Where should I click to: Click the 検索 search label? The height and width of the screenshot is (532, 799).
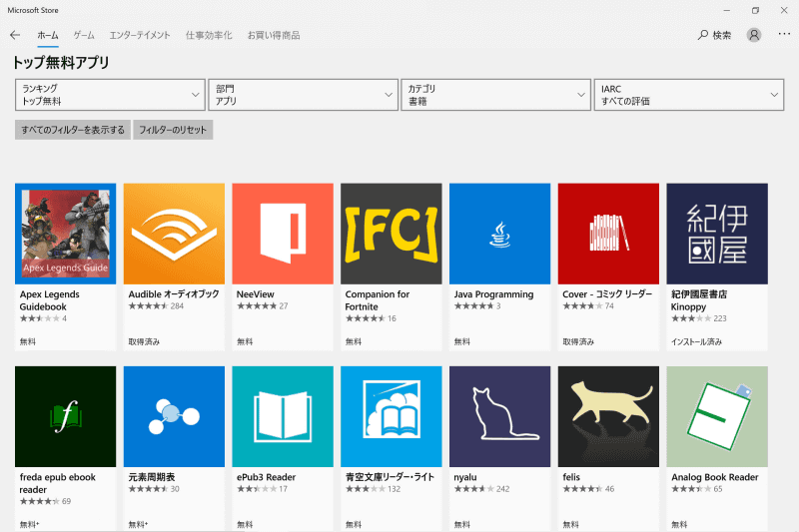pyautogui.click(x=721, y=35)
